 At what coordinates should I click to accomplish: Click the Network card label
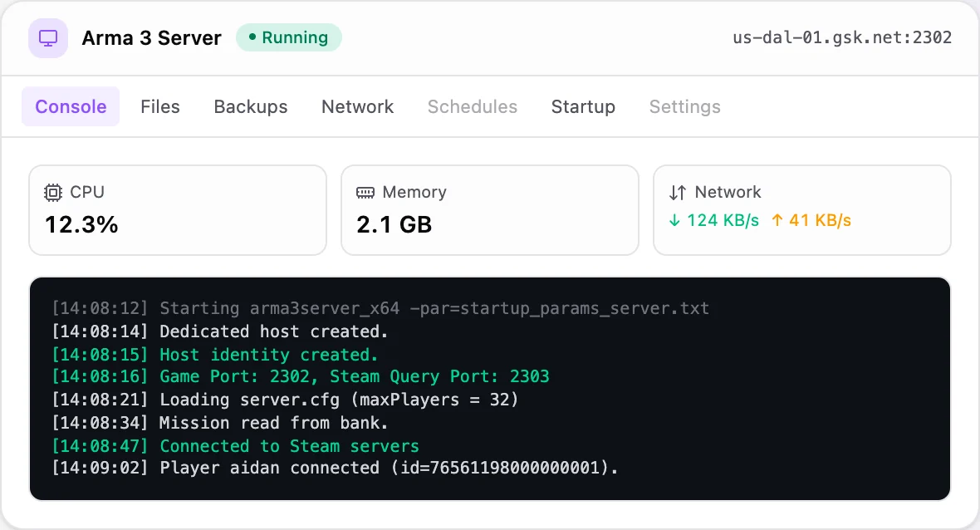click(728, 192)
